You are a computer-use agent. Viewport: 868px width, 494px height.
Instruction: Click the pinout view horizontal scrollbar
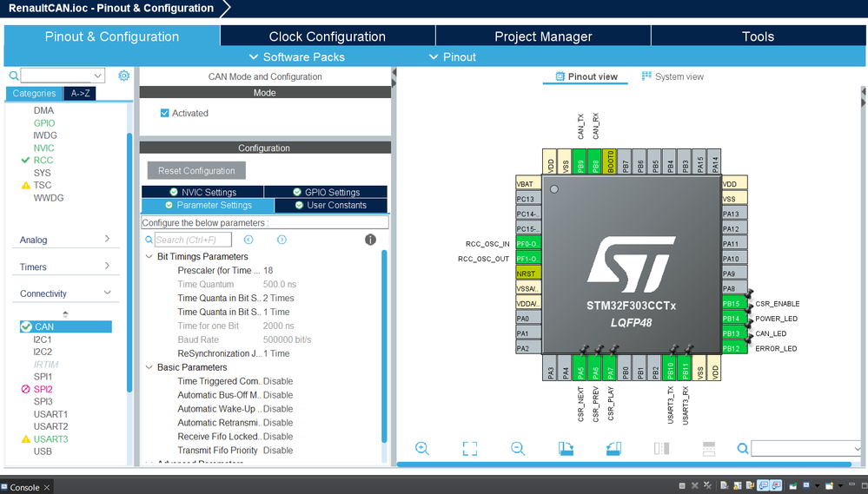tap(624, 464)
